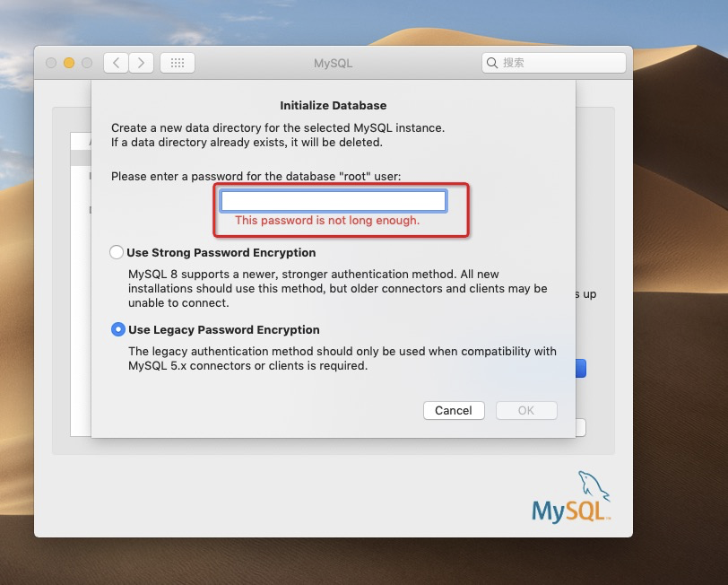Click the yellow minimize window button

click(69, 63)
